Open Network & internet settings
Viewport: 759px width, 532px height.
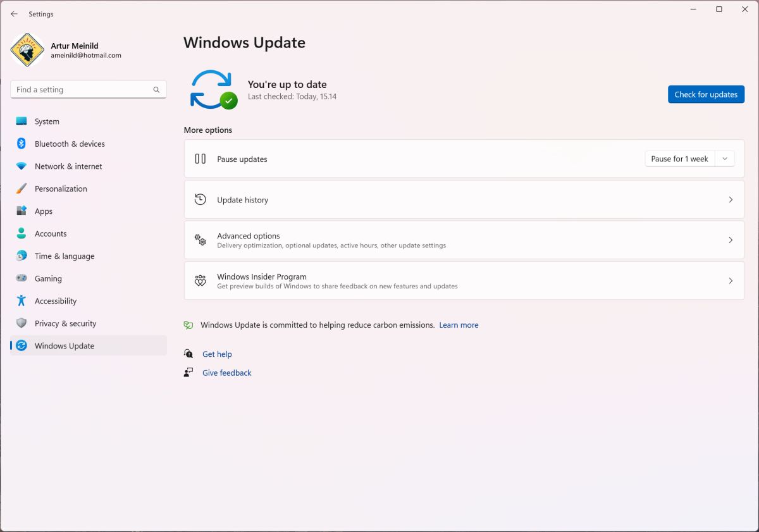pos(89,166)
